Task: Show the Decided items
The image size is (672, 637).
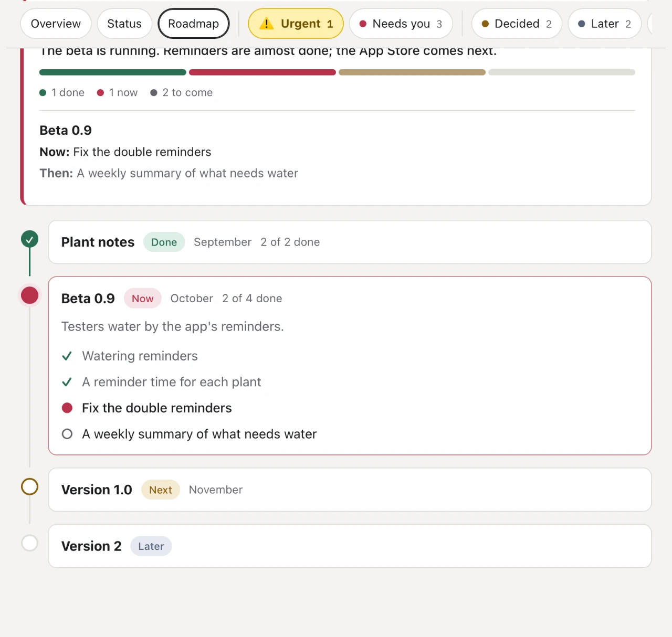Action: click(x=517, y=24)
